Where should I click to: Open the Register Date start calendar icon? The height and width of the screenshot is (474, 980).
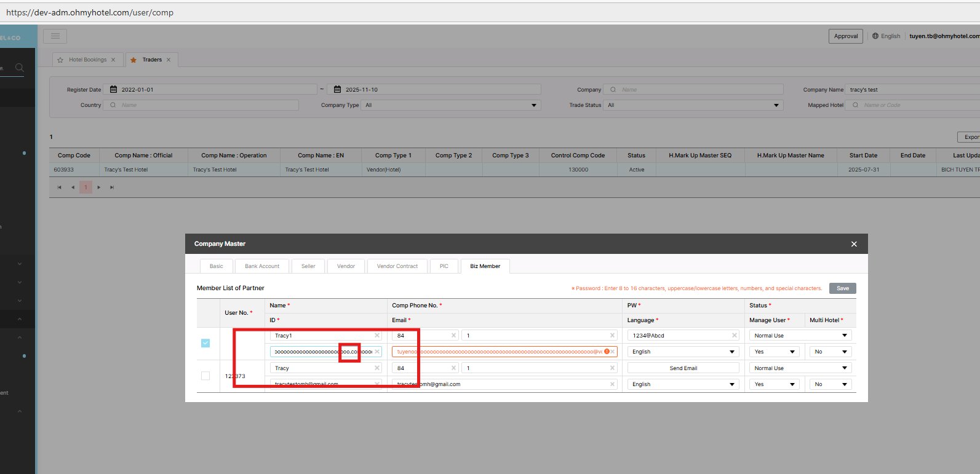click(113, 90)
